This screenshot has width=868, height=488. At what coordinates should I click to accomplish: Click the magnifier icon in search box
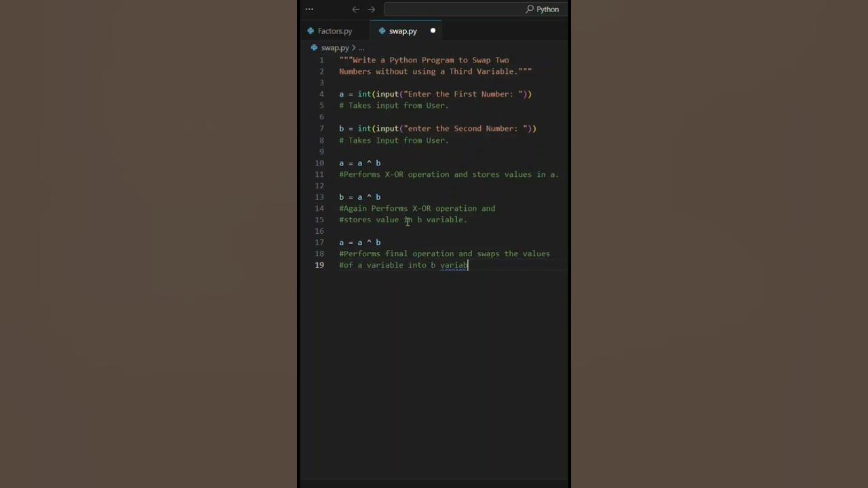(530, 9)
